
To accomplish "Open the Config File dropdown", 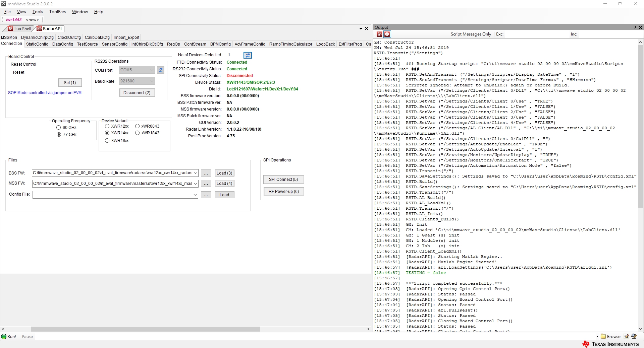I will click(x=196, y=195).
